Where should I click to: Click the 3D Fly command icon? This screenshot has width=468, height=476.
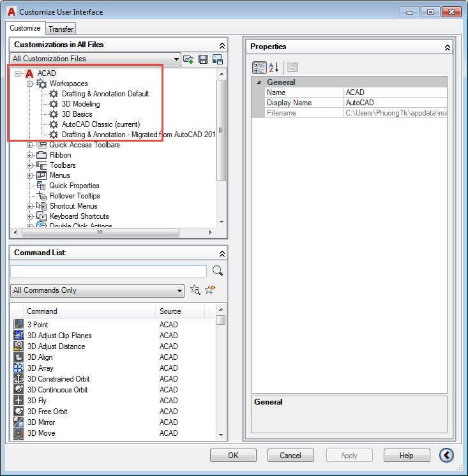click(19, 401)
